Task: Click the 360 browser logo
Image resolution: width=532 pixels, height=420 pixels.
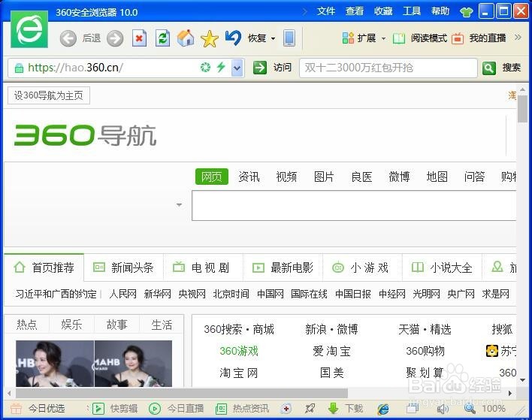Action: point(29,29)
